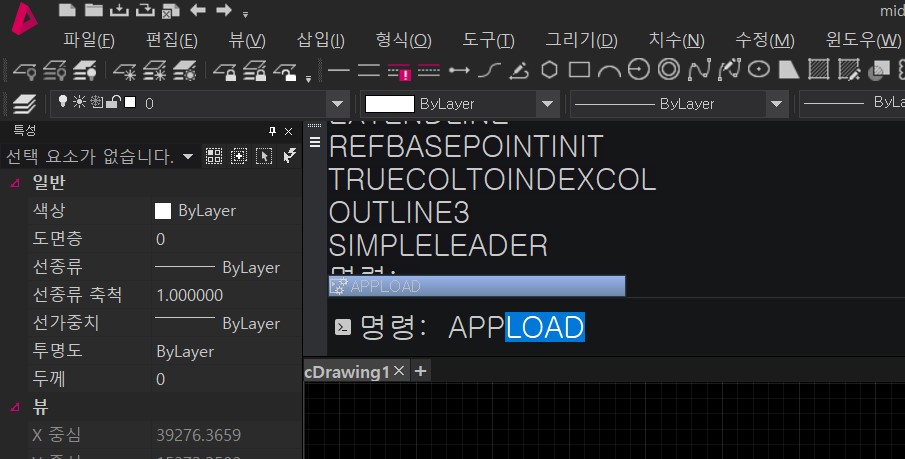Open the layer list dropdown arrow
Image resolution: width=905 pixels, height=459 pixels.
click(337, 105)
